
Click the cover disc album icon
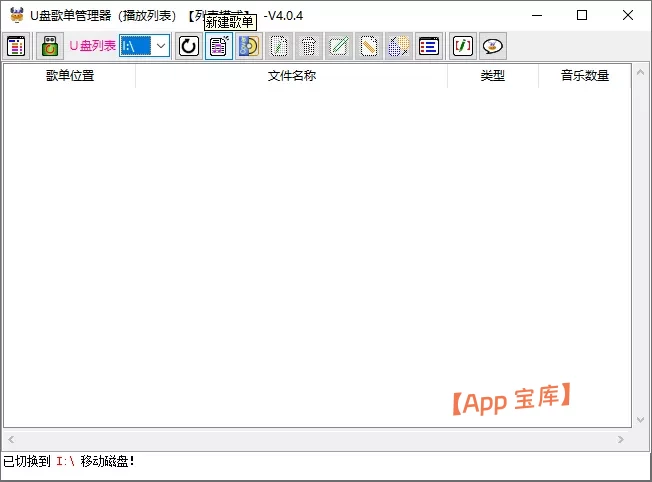(x=249, y=46)
